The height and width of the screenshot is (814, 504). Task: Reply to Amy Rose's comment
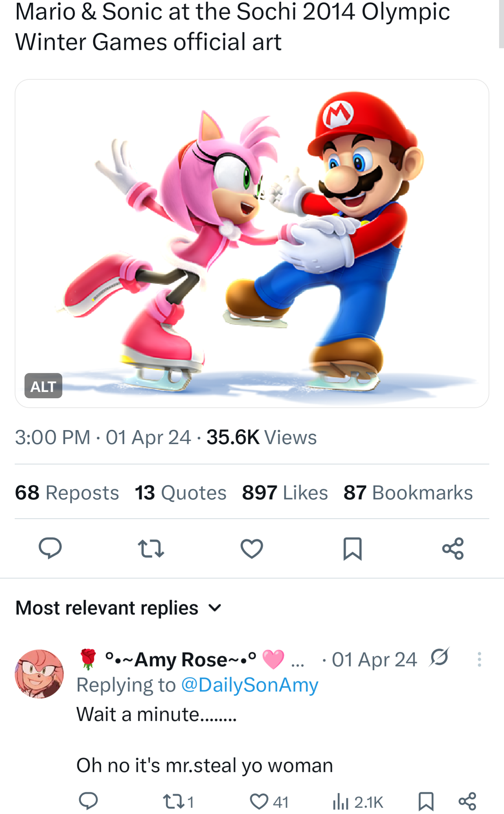[88, 801]
